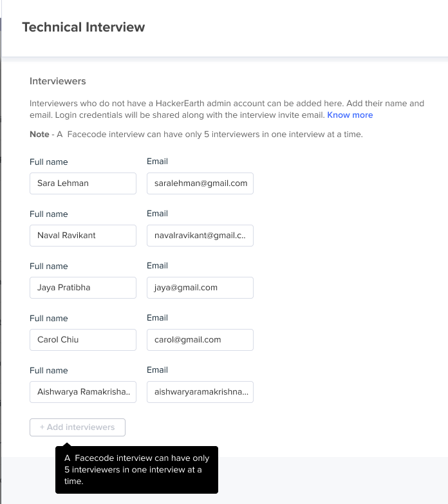Click the Full name label above Naval Ravikant
This screenshot has width=448, height=504.
click(48, 214)
